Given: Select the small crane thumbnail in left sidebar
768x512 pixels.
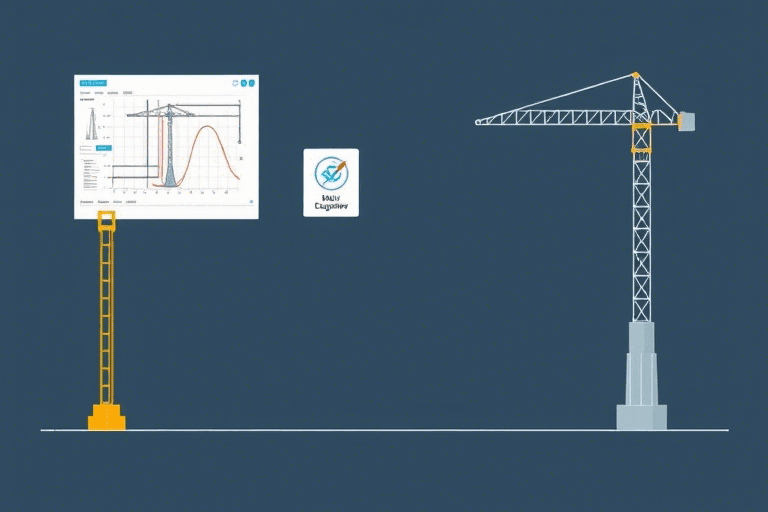Looking at the screenshot, I should coord(90,124).
